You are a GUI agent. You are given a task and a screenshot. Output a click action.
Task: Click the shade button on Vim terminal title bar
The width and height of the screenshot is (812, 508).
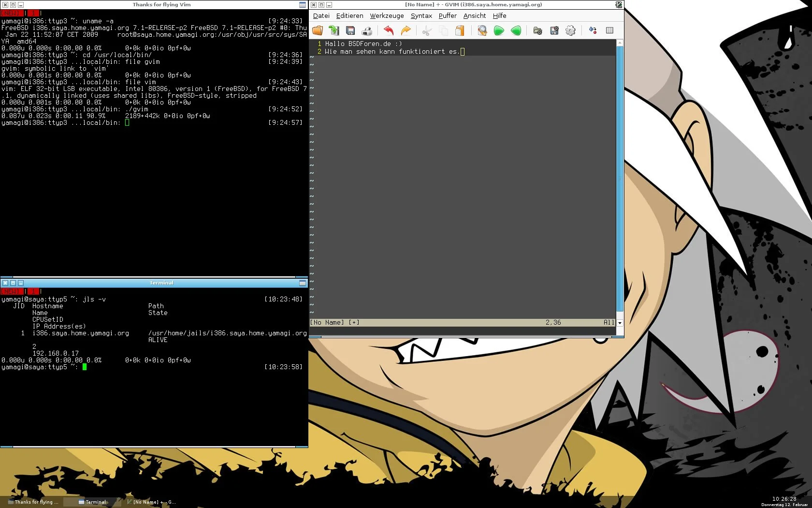303,5
